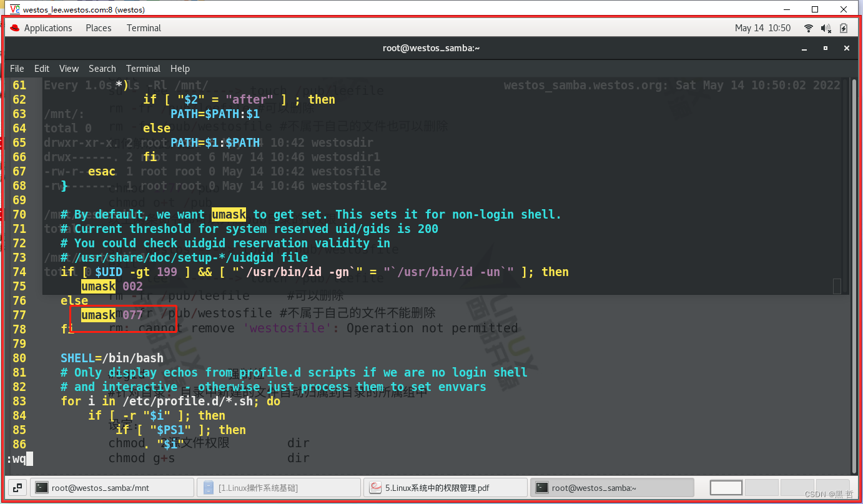Screen dimensions: 863x504
Task: Click the terminal icon on the root@westos_samba:~ taskbar button
Action: 543,487
